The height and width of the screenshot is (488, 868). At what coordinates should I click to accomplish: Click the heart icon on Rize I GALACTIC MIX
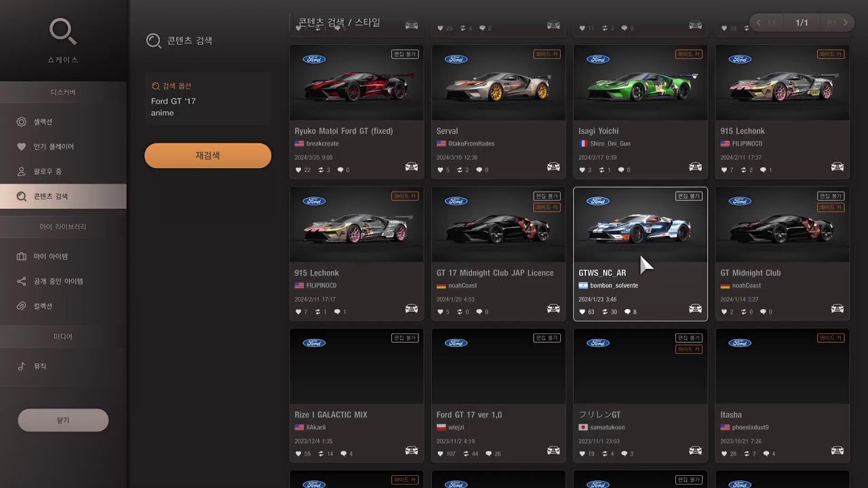(298, 454)
